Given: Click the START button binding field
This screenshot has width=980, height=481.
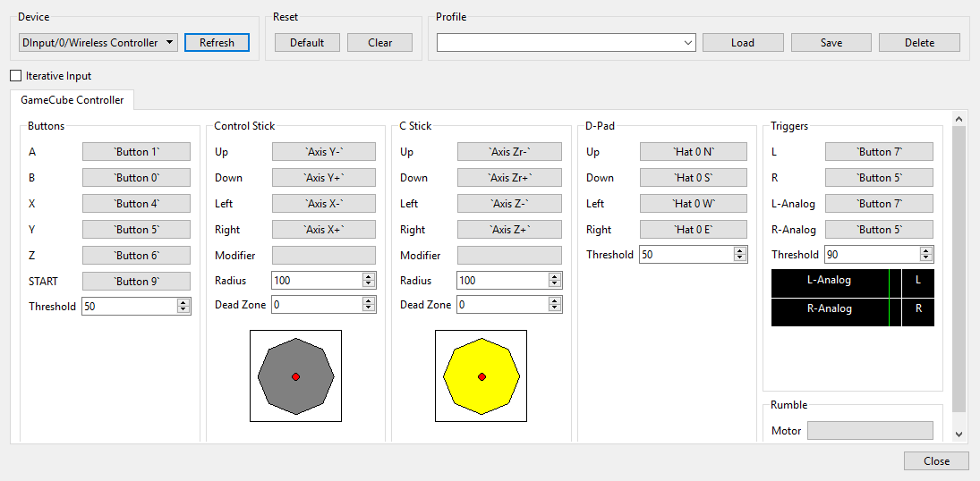Looking at the screenshot, I should (136, 282).
